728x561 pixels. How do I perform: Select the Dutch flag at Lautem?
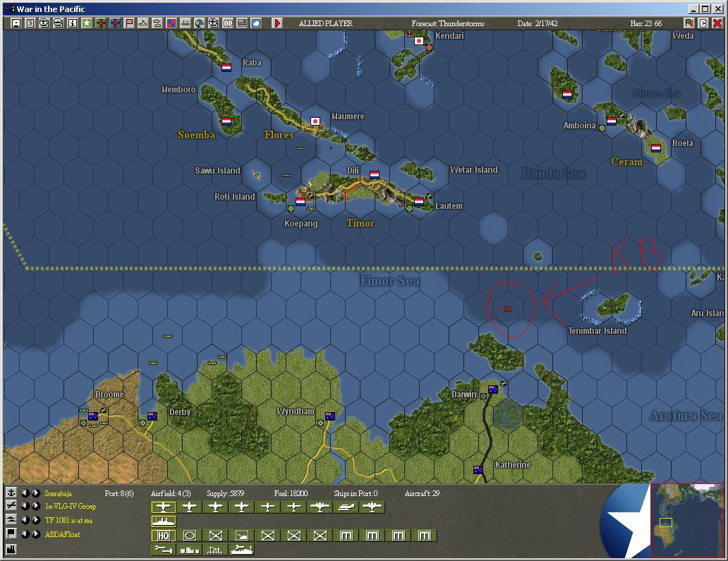419,202
